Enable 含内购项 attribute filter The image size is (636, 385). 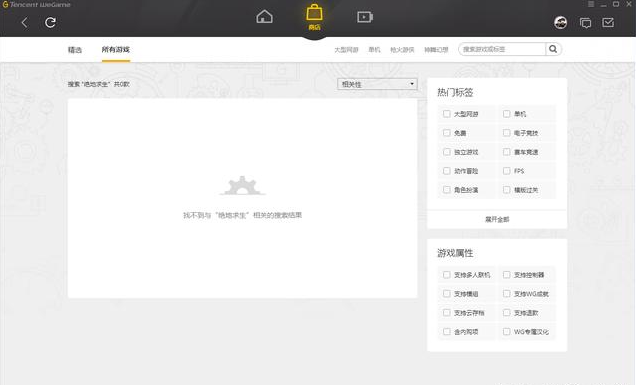(447, 331)
